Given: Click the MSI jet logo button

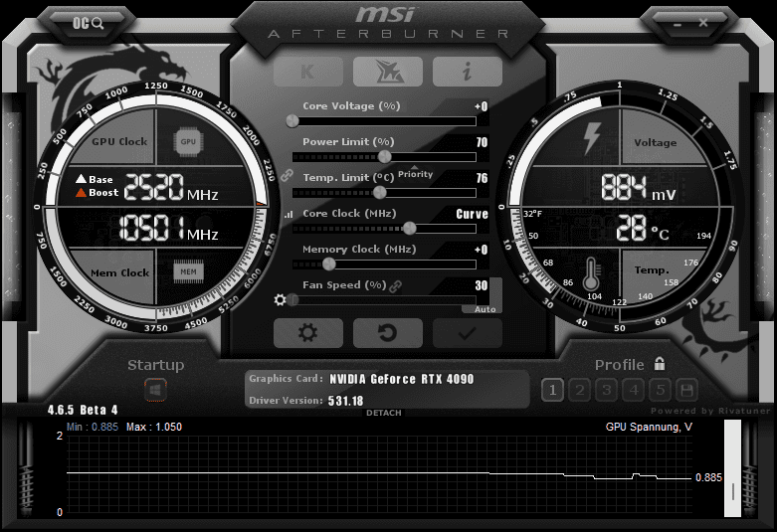Looking at the screenshot, I should pyautogui.click(x=388, y=72).
